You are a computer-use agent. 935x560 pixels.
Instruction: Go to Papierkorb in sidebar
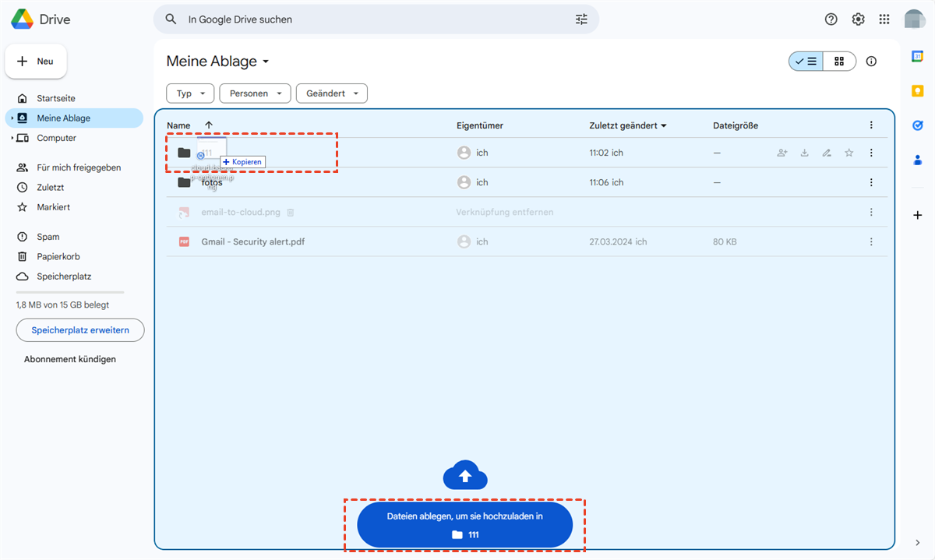click(x=58, y=256)
